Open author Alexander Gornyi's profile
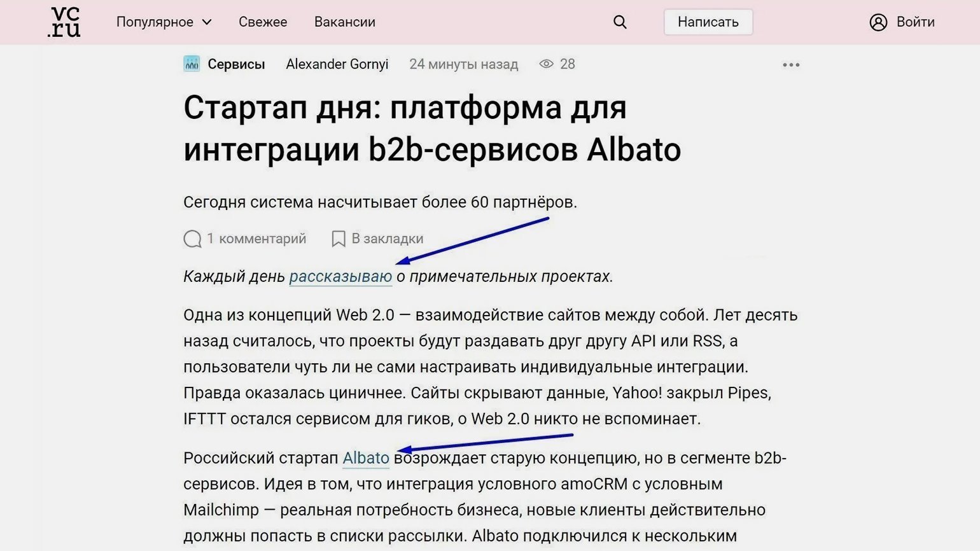This screenshot has height=551, width=980. [x=337, y=64]
